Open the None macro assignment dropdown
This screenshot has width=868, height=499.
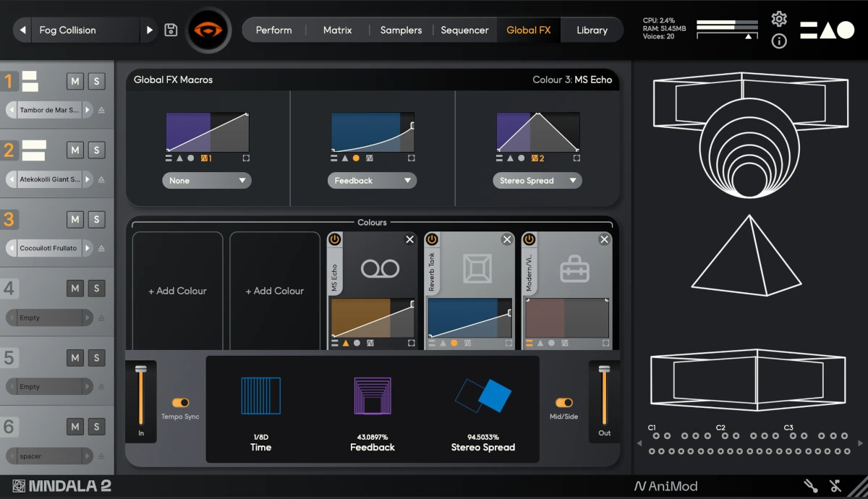click(207, 180)
